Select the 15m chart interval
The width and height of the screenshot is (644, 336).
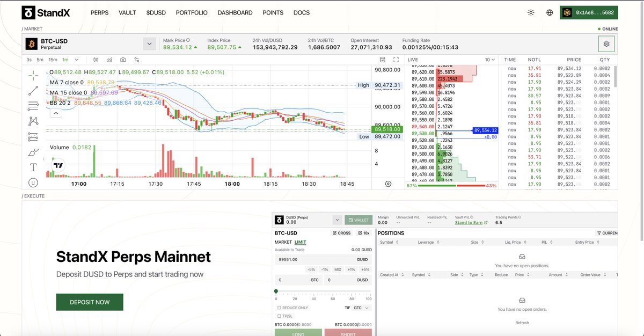click(53, 60)
